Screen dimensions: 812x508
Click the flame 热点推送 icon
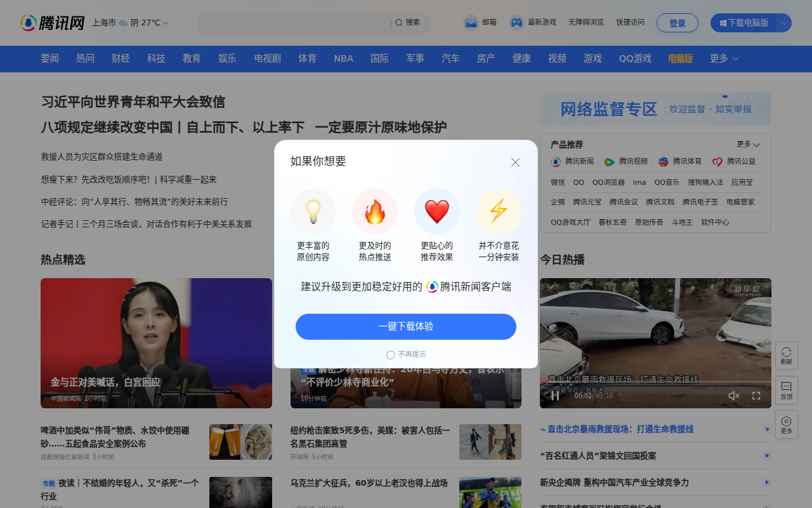pyautogui.click(x=375, y=211)
